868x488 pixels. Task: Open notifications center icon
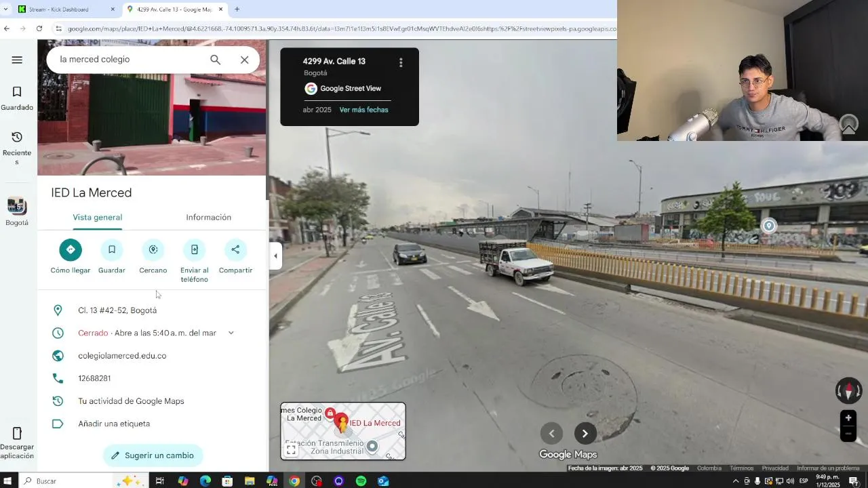[854, 481]
